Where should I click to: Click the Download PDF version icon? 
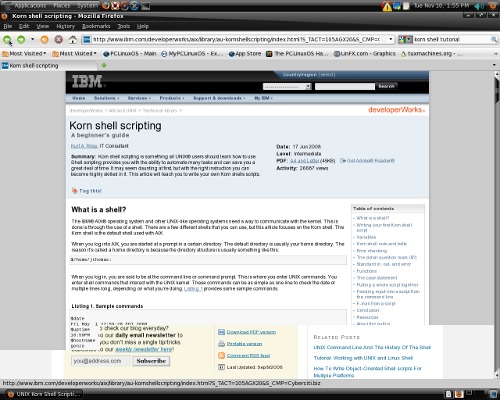click(221, 332)
